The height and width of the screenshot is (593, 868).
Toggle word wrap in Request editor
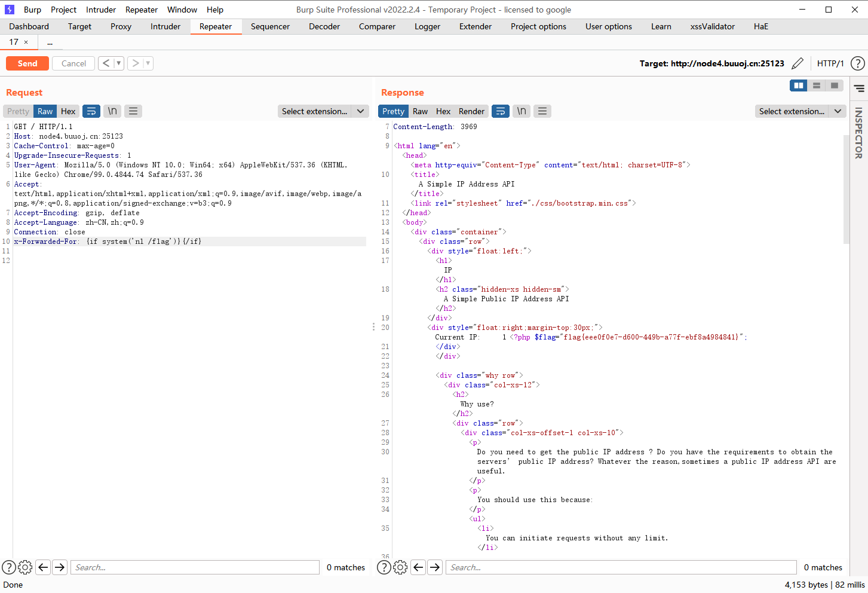[x=91, y=111]
